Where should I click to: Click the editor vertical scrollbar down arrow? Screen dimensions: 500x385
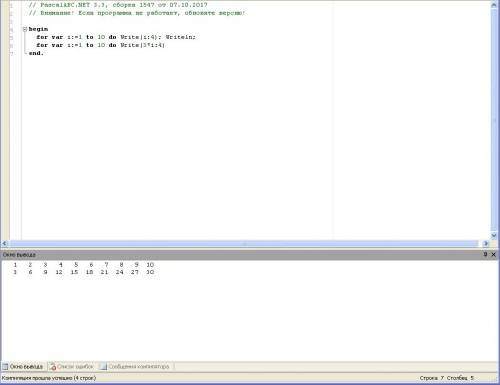494,235
